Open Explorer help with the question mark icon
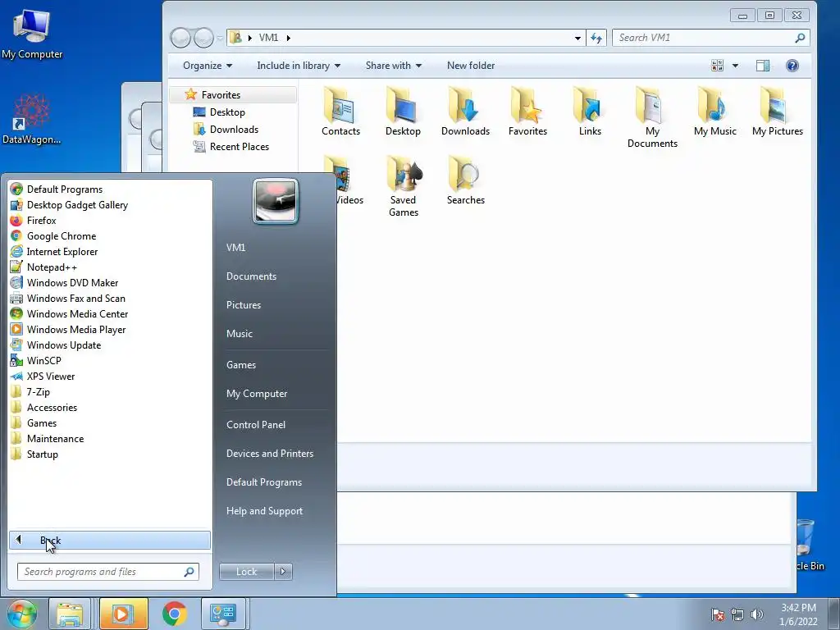Image resolution: width=840 pixels, height=630 pixels. (792, 66)
